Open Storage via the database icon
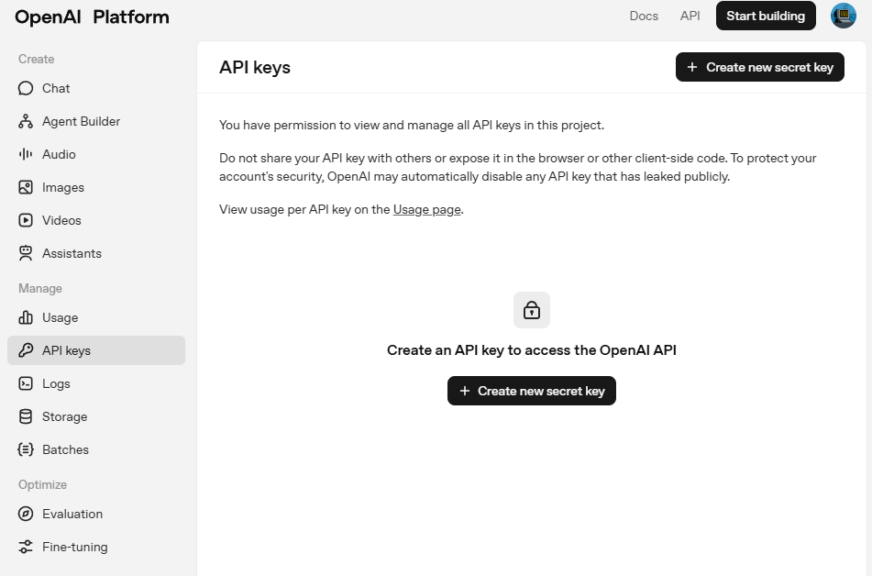 (x=26, y=417)
